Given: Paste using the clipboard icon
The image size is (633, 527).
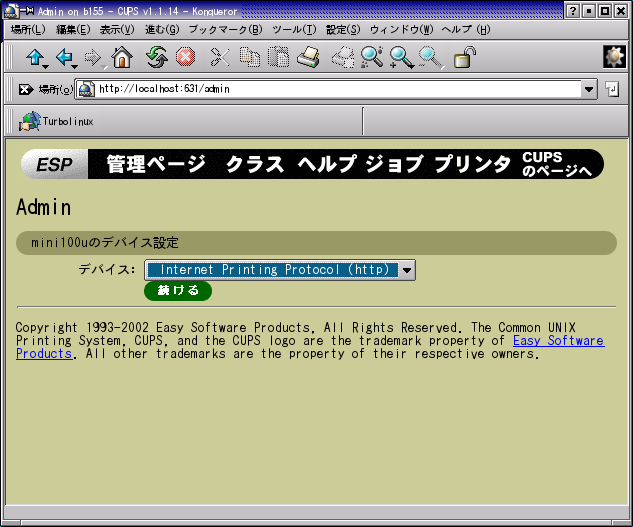Looking at the screenshot, I should (x=279, y=57).
